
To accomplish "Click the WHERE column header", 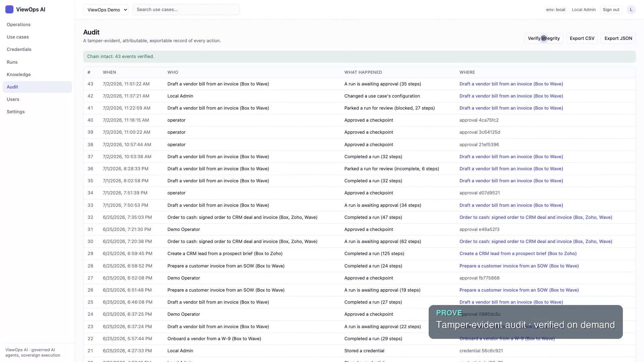I will pos(467,72).
